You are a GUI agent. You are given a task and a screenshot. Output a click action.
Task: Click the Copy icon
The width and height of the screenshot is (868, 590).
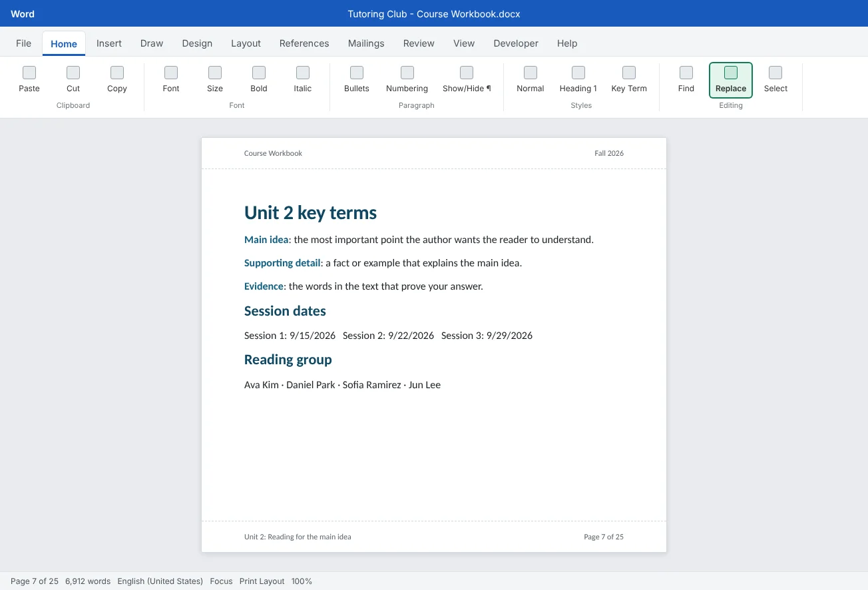(117, 73)
